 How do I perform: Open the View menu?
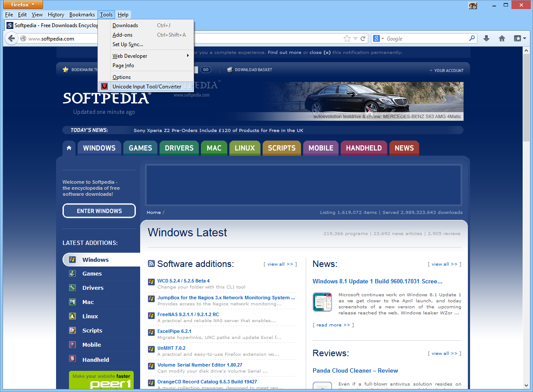pyautogui.click(x=38, y=15)
